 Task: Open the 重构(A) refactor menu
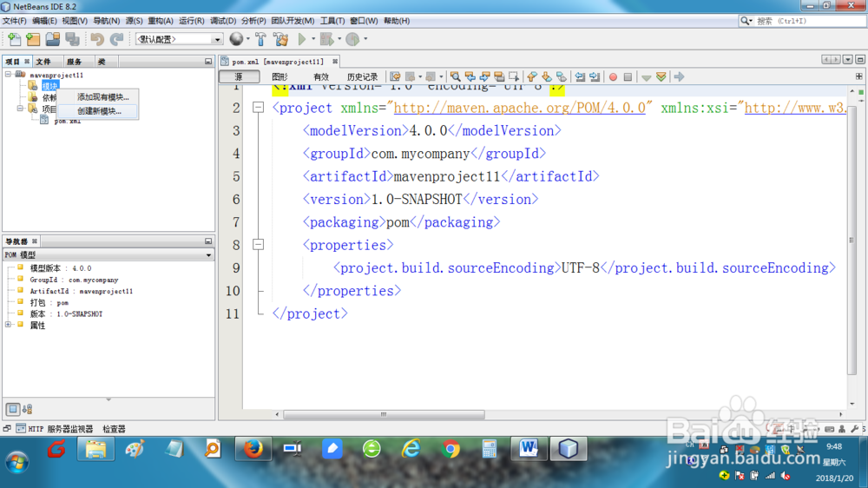tap(160, 21)
